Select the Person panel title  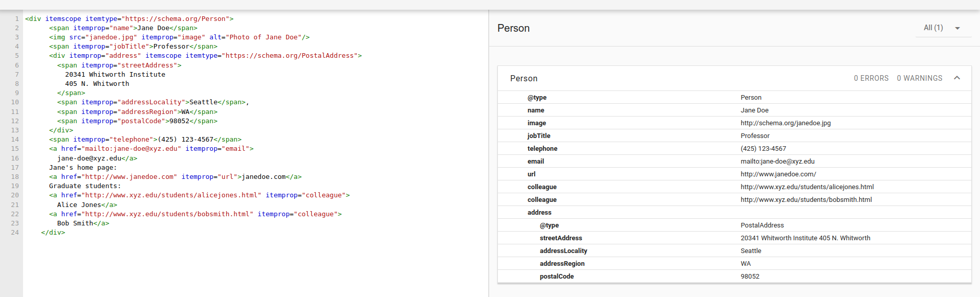click(524, 78)
